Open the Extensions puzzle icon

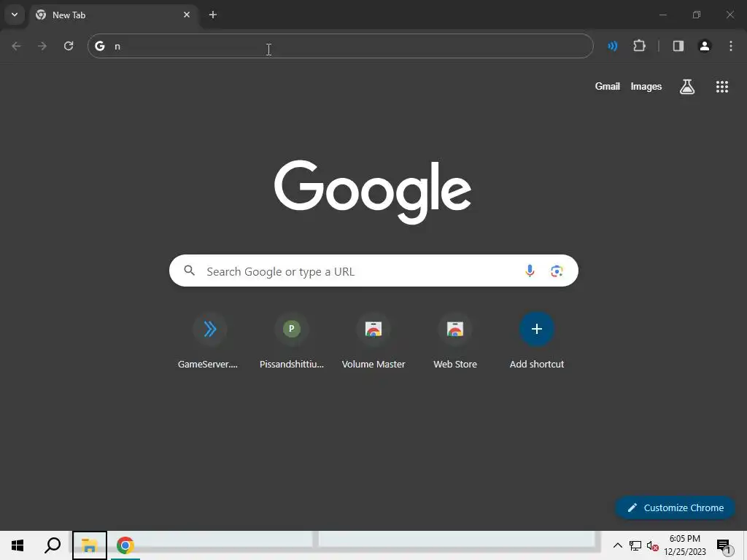coord(639,46)
